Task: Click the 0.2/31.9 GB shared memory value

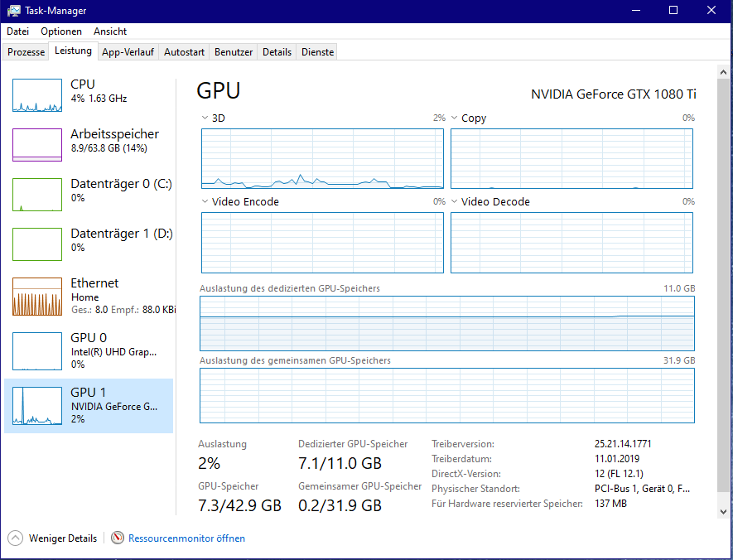Action: 340,505
